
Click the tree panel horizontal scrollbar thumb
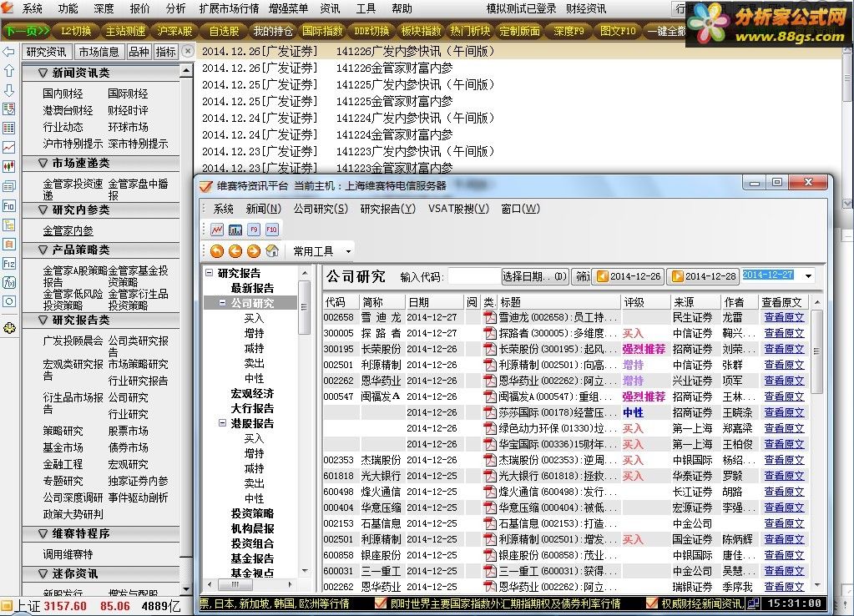click(235, 584)
